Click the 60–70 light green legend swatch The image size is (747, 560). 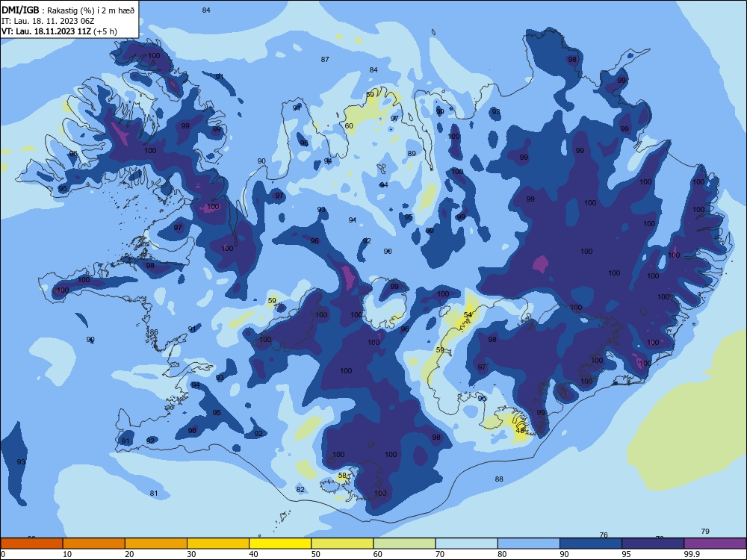pyautogui.click(x=404, y=544)
